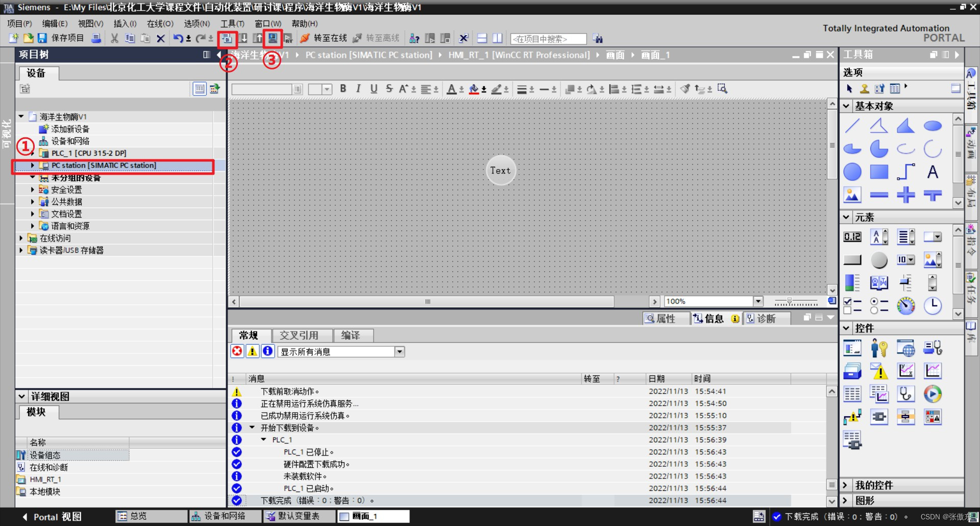Select the Text field A tool
This screenshot has height=526, width=980.
tap(933, 172)
